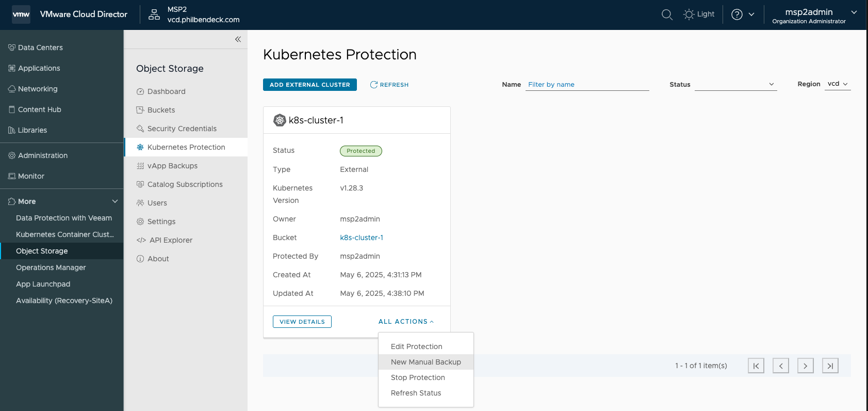The image size is (868, 411).
Task: Click the vcd.philbendeck.com text
Action: click(x=204, y=20)
